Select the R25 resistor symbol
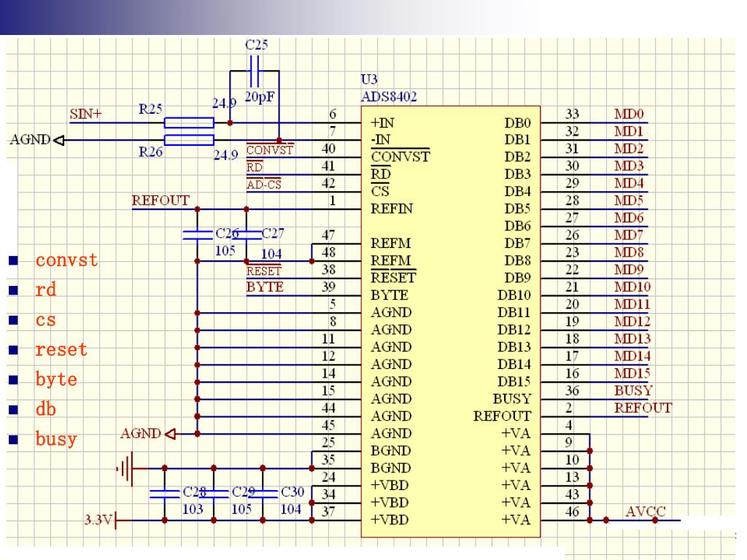This screenshot has width=747, height=560. [x=189, y=122]
